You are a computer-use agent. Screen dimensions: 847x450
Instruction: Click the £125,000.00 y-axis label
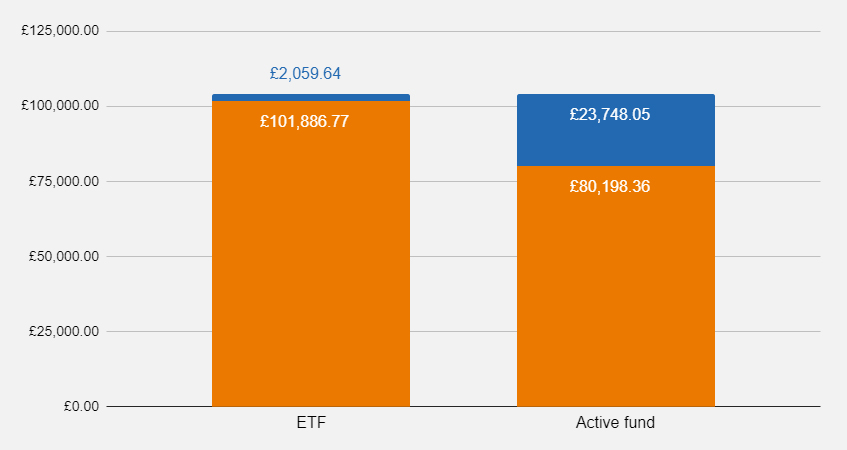pyautogui.click(x=60, y=31)
